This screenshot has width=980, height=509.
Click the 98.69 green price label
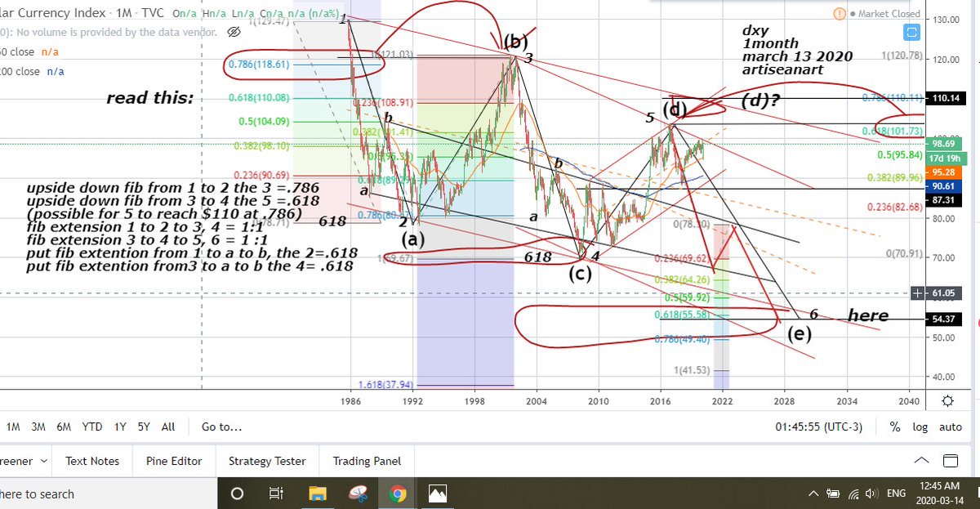point(945,143)
